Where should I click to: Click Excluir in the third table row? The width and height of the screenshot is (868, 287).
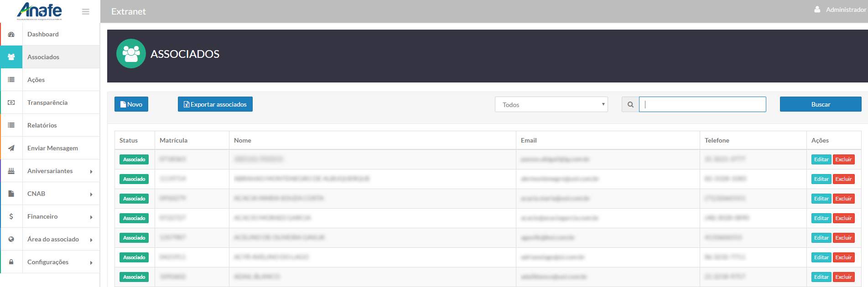coord(843,199)
